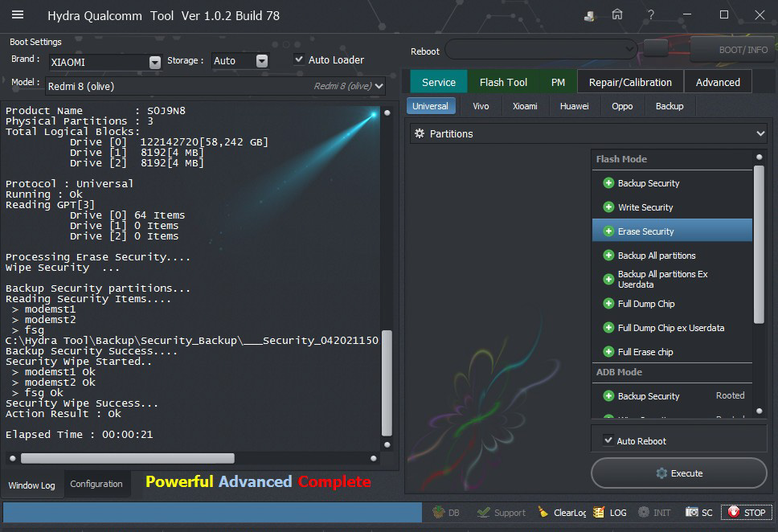The width and height of the screenshot is (778, 532).
Task: Open LOG via its icon
Action: 599,512
